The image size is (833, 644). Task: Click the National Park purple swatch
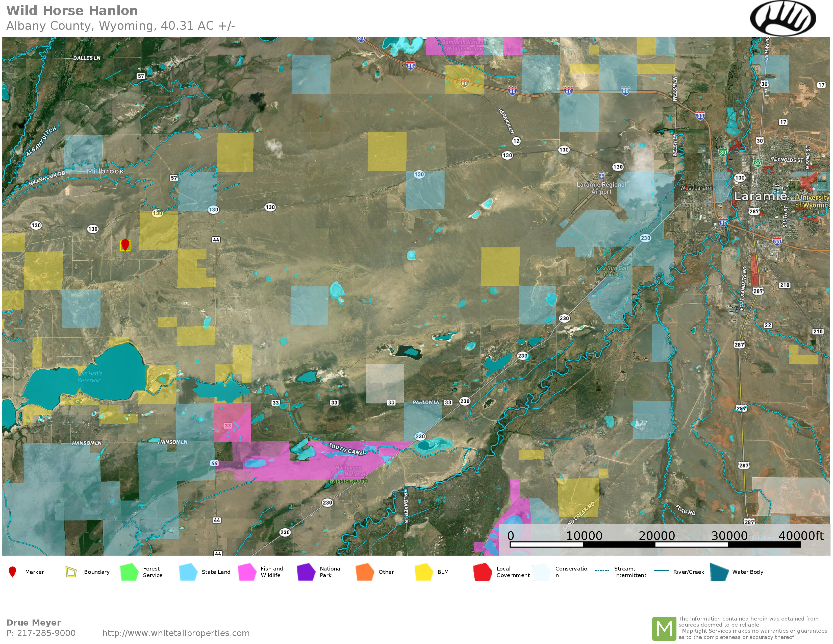coord(306,572)
